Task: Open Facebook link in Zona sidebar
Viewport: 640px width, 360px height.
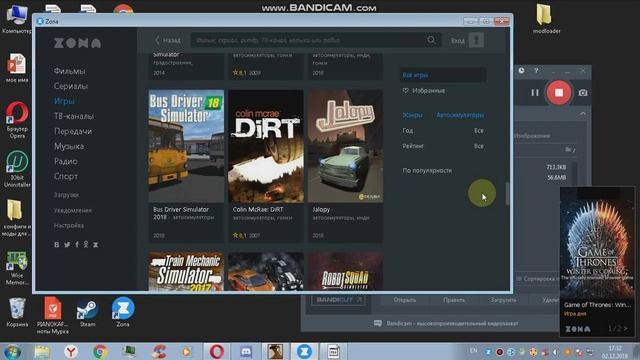Action: point(77,244)
